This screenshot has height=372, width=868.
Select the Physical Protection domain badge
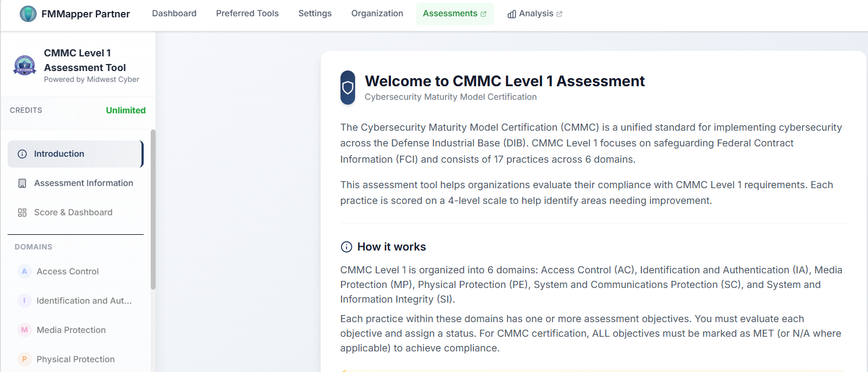coord(24,359)
